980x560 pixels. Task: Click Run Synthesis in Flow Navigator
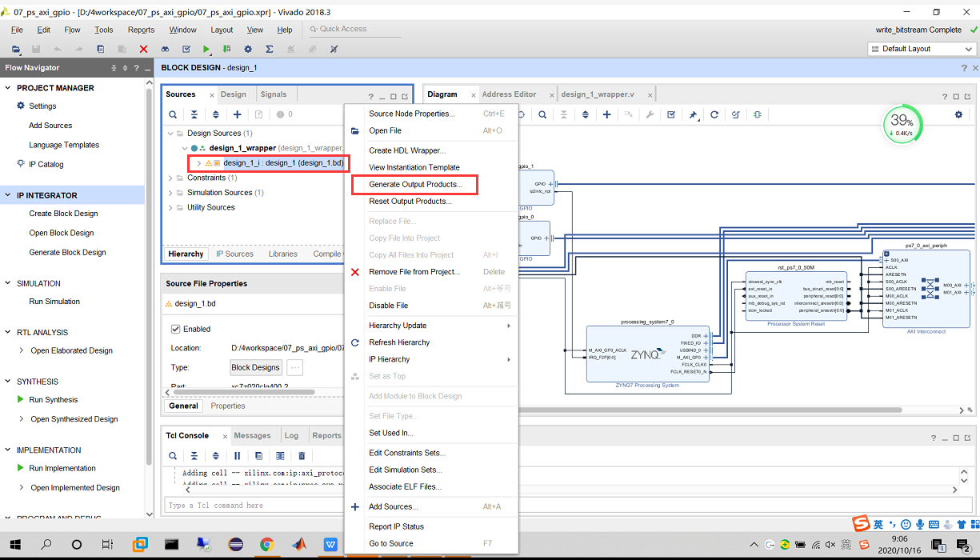[54, 400]
